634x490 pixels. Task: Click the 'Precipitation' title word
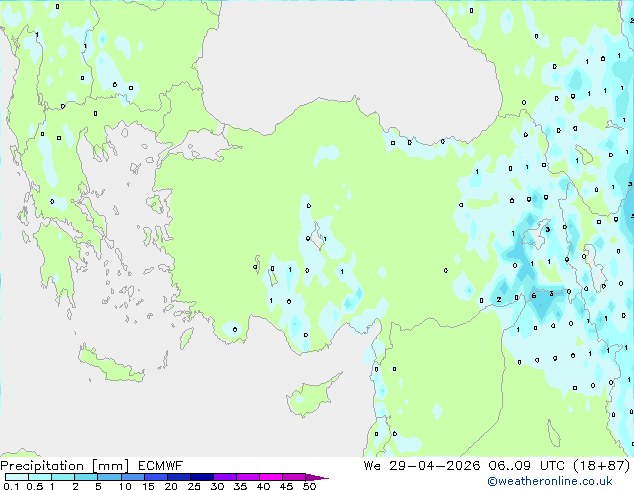(42, 466)
